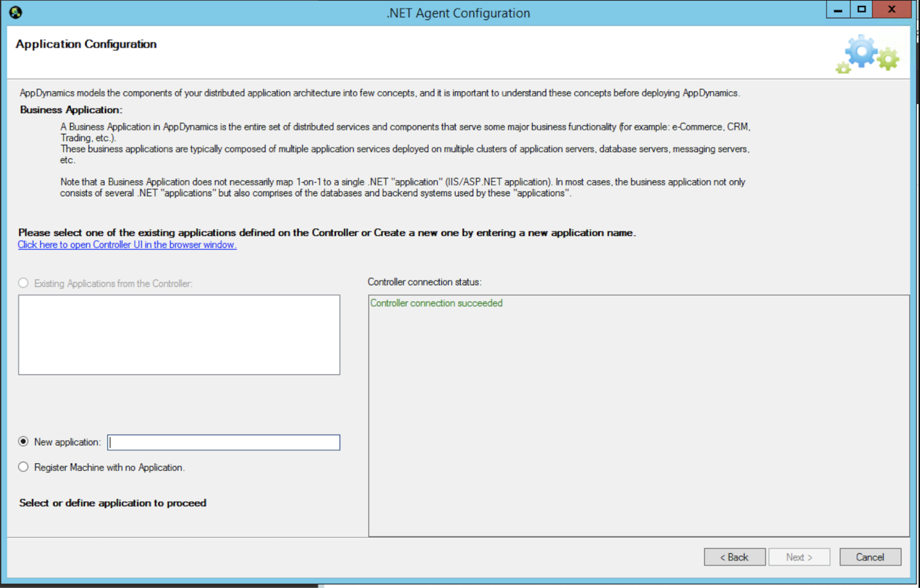Click the AppDynamics icon in the title bar
Screen dimensions: 920x588
click(15, 12)
